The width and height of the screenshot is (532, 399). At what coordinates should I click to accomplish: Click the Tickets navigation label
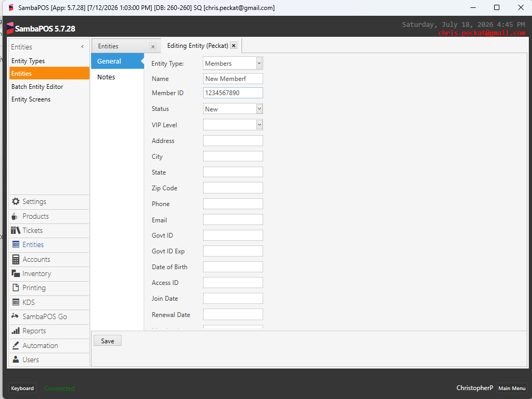click(33, 231)
